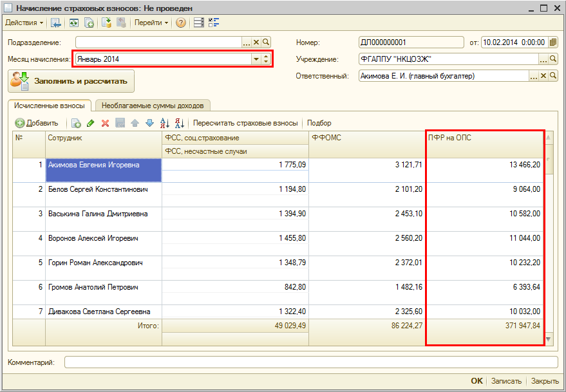Clear the Ответственный field with X button
Viewport: 566px width, 392px height.
(x=543, y=76)
